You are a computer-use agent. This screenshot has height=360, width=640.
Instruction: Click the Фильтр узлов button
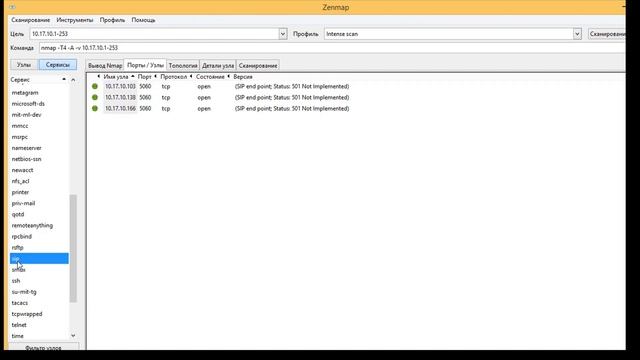click(x=43, y=347)
